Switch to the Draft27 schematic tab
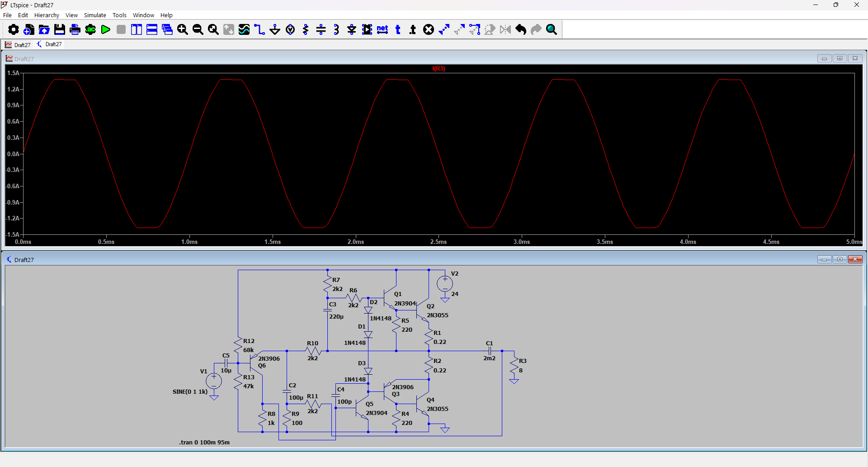This screenshot has width=868, height=467. click(x=49, y=44)
